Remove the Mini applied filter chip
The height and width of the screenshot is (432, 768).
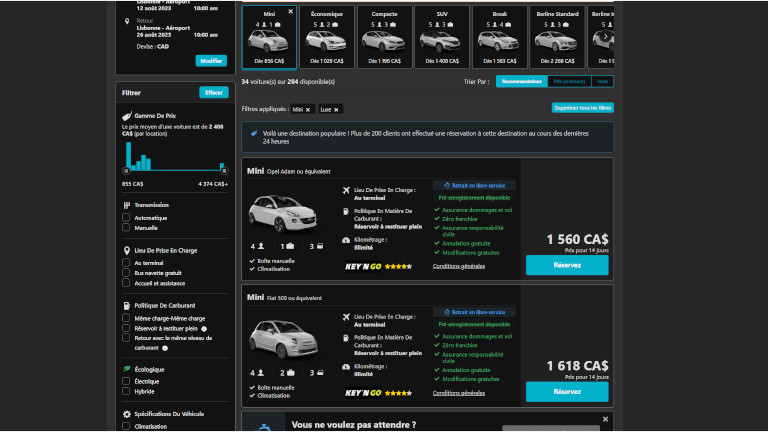tap(308, 110)
